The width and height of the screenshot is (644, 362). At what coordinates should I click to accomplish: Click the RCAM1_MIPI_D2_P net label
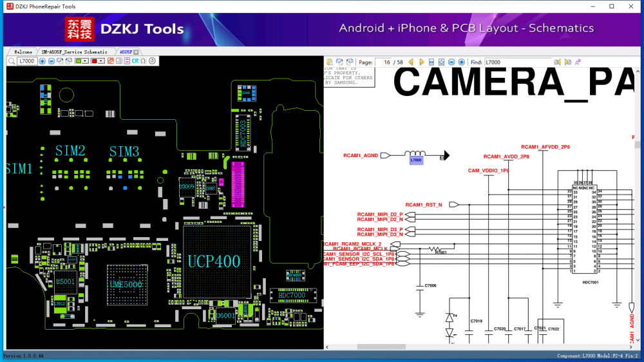coord(380,214)
